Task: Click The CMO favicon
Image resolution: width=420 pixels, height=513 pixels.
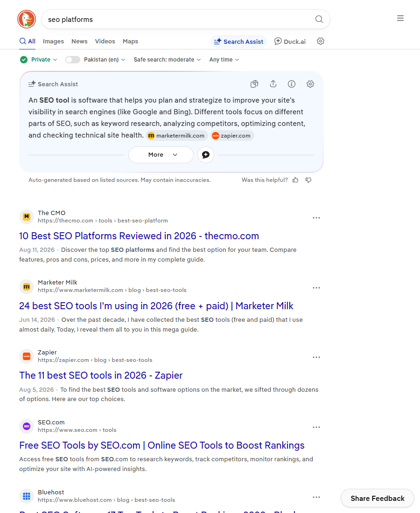Action: (27, 216)
